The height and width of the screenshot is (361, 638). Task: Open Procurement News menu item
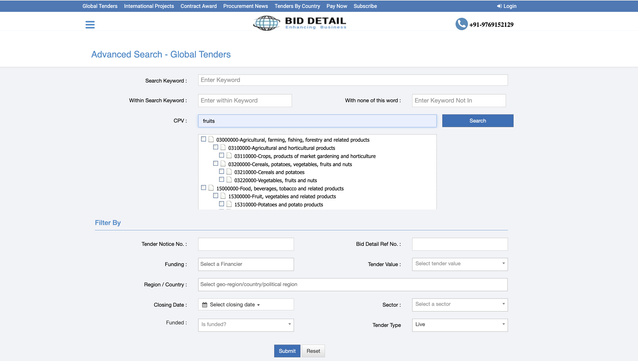245,6
